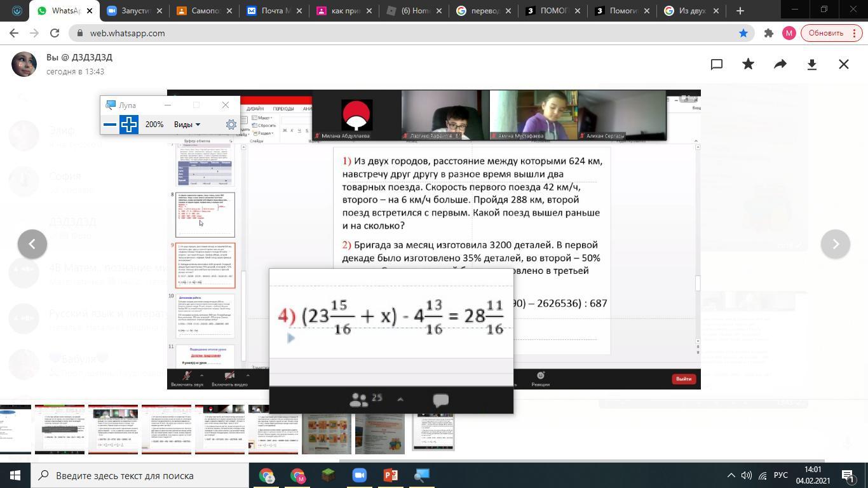Select the last, currently shown thumbnail

(x=433, y=431)
